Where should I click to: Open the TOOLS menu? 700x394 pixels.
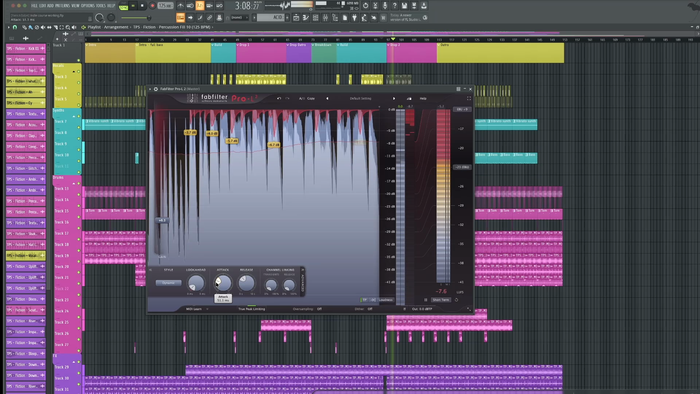coord(101,6)
